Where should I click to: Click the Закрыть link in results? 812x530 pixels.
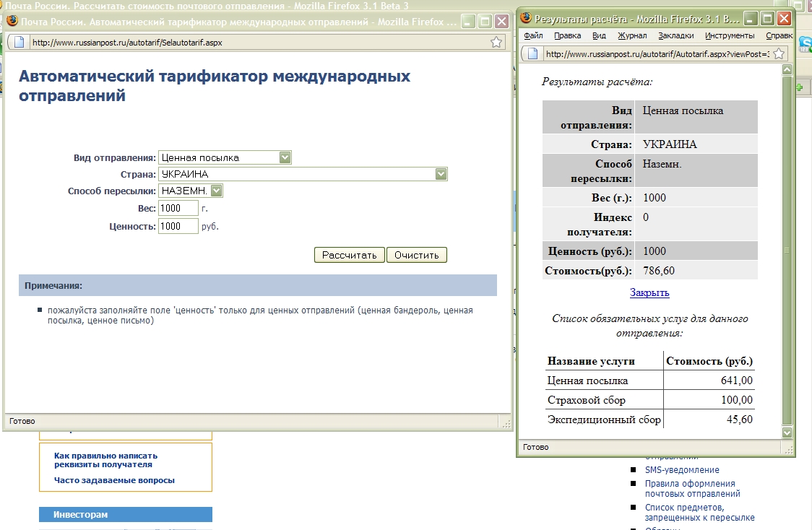point(649,292)
